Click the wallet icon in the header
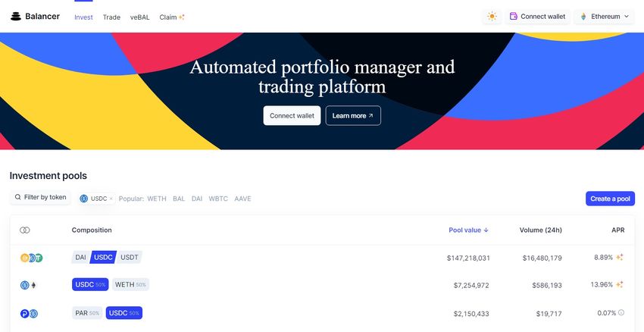This screenshot has height=332, width=644. tap(514, 17)
